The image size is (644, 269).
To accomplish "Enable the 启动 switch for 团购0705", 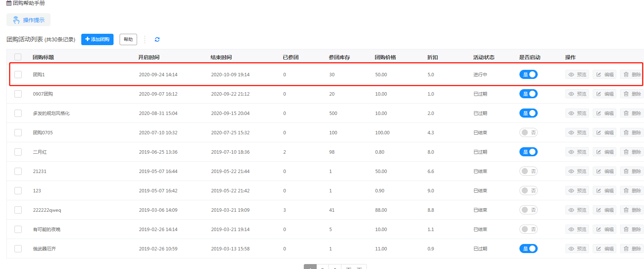I will (528, 133).
